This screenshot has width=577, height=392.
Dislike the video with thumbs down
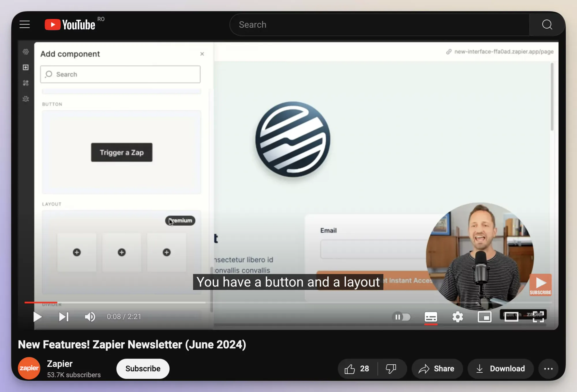tap(391, 369)
